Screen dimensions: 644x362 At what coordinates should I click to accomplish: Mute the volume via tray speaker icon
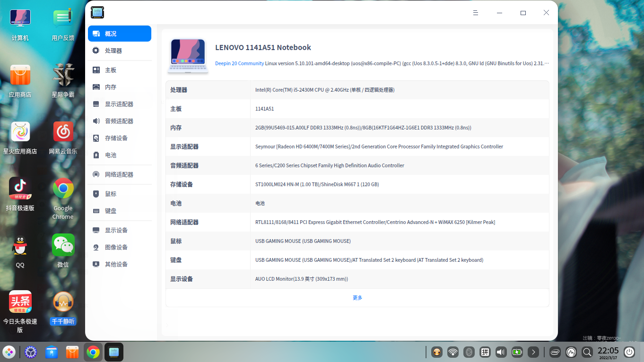click(x=500, y=352)
